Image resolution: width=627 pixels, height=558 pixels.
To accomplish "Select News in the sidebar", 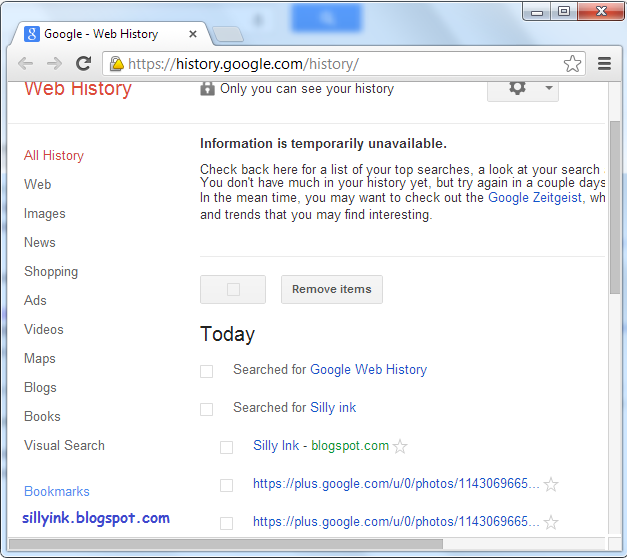I will click(40, 242).
